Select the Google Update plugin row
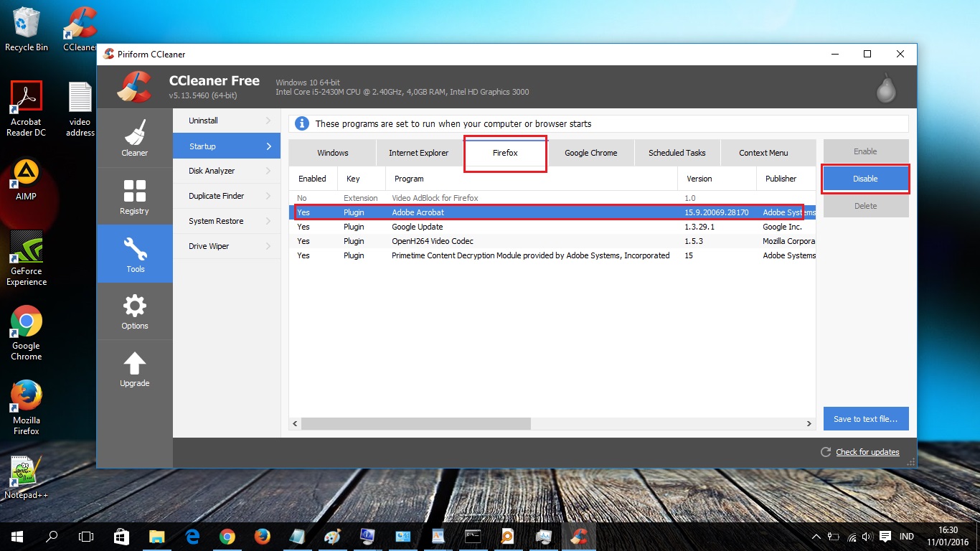 pyautogui.click(x=552, y=227)
